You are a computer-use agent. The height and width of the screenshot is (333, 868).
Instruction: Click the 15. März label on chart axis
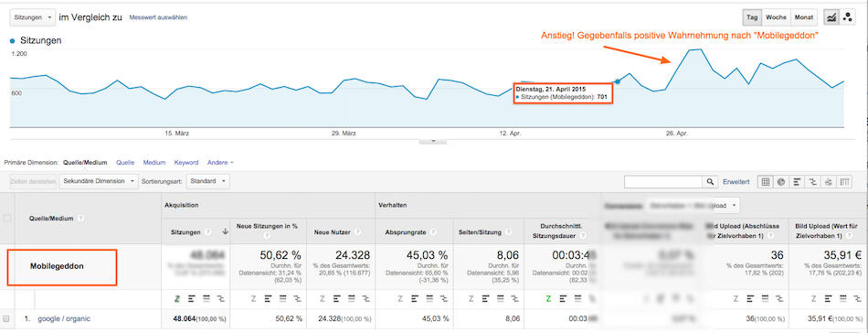tap(177, 134)
